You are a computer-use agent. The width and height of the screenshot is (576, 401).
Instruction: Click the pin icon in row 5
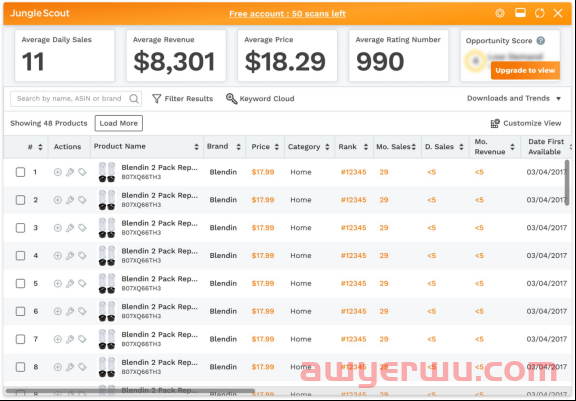tap(70, 283)
